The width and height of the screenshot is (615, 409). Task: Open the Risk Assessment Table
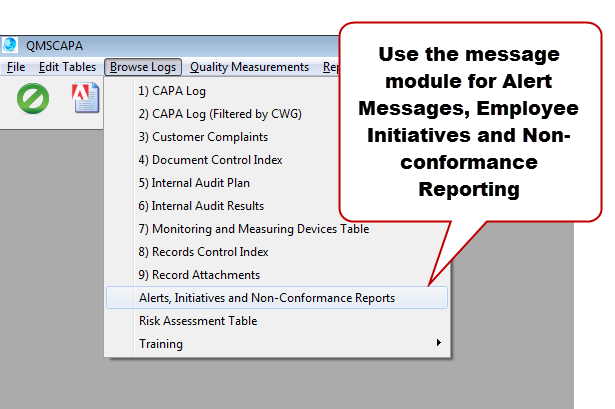[197, 321]
